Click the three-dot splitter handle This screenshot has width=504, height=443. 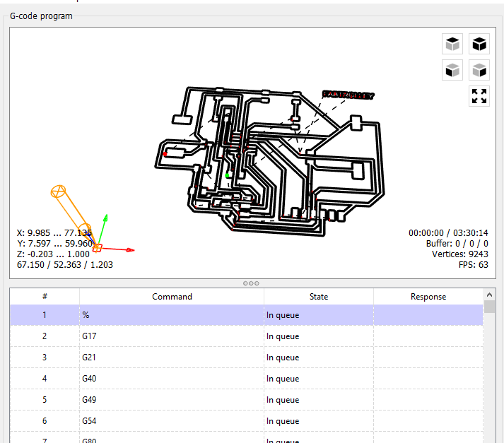click(251, 283)
